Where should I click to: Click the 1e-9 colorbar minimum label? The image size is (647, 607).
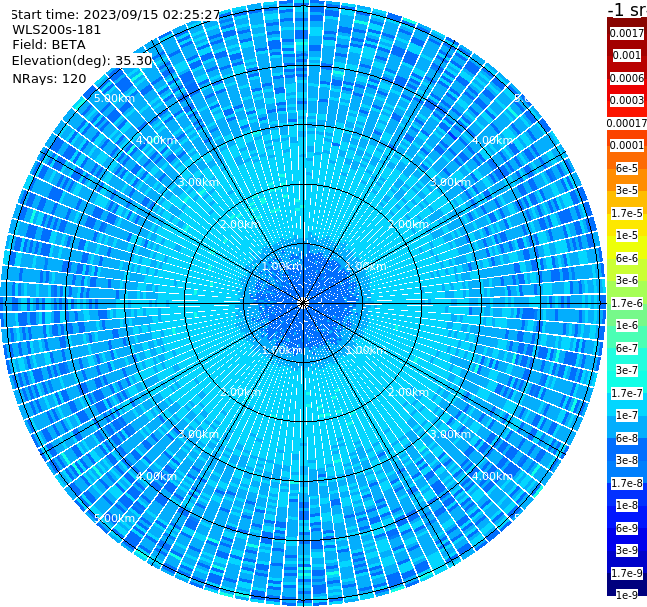627,595
